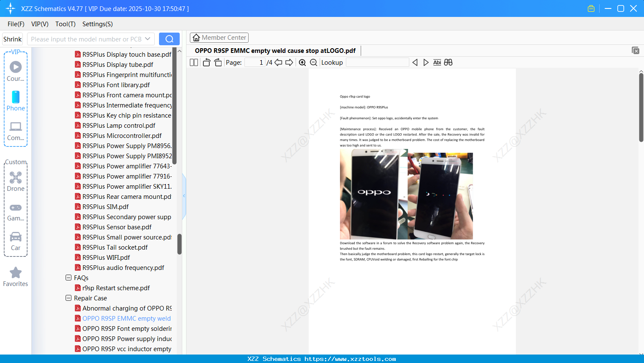Viewport: 644px width, 363px height.
Task: Open the Computer category in sidebar
Action: 16,131
